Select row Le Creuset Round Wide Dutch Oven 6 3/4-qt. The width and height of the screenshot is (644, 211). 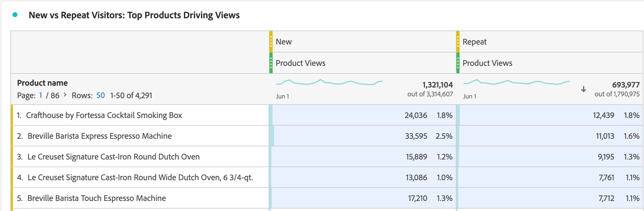(x=140, y=177)
